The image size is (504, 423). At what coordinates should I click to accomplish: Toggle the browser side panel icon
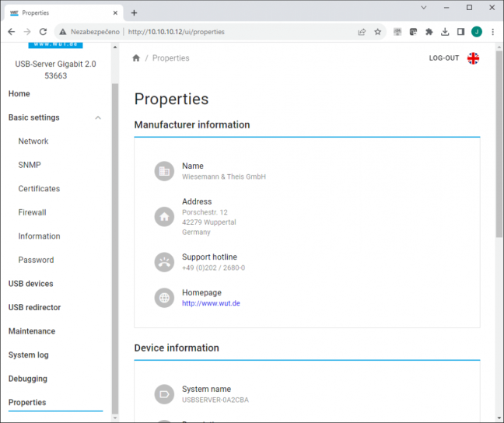click(x=460, y=32)
